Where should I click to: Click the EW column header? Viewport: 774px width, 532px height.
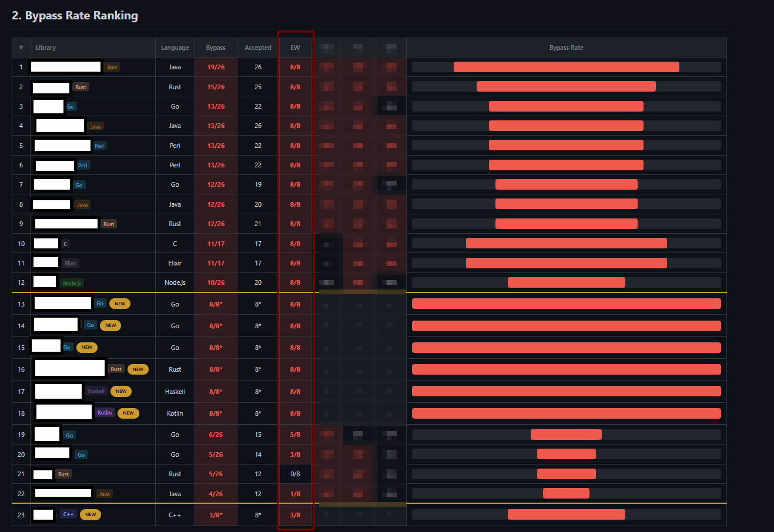(295, 48)
